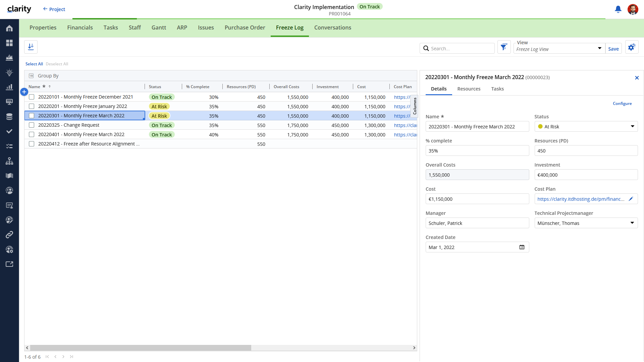Check the Freeze after Resource Alignment row
Viewport: 644px width, 362px height.
coord(32,144)
